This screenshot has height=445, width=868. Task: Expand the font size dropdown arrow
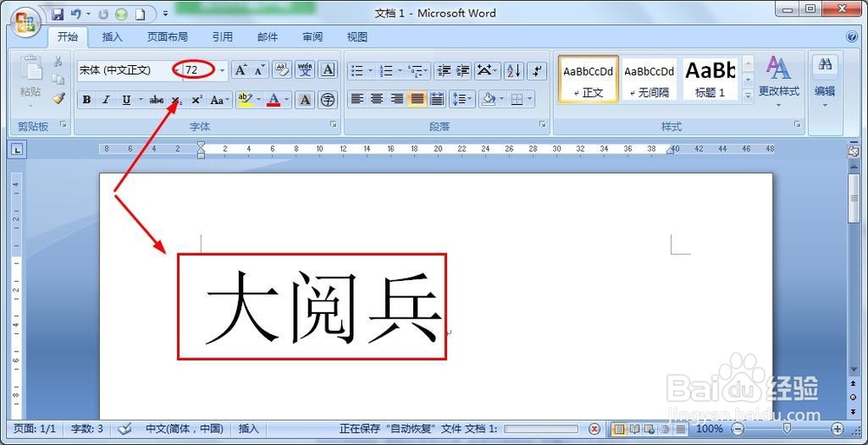click(x=222, y=70)
